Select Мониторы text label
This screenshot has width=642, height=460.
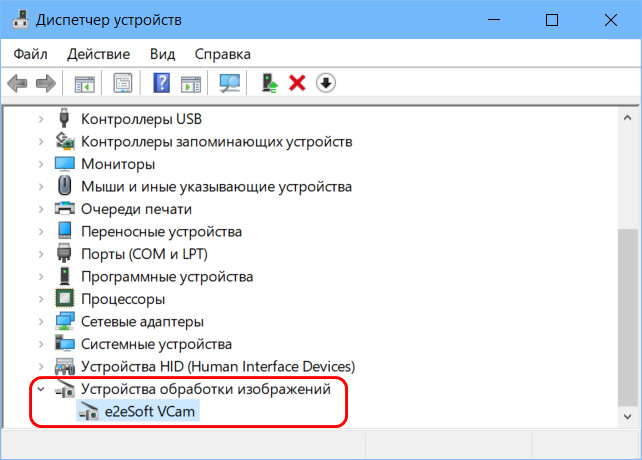click(x=118, y=164)
